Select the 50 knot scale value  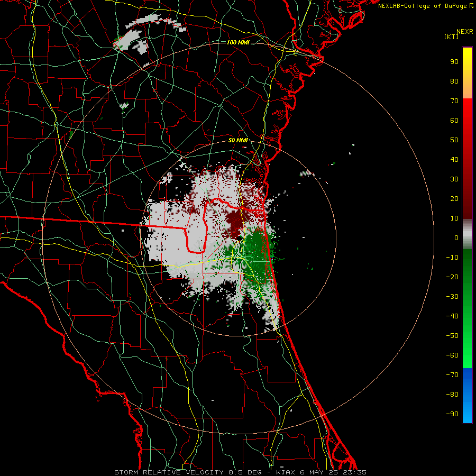pos(454,140)
